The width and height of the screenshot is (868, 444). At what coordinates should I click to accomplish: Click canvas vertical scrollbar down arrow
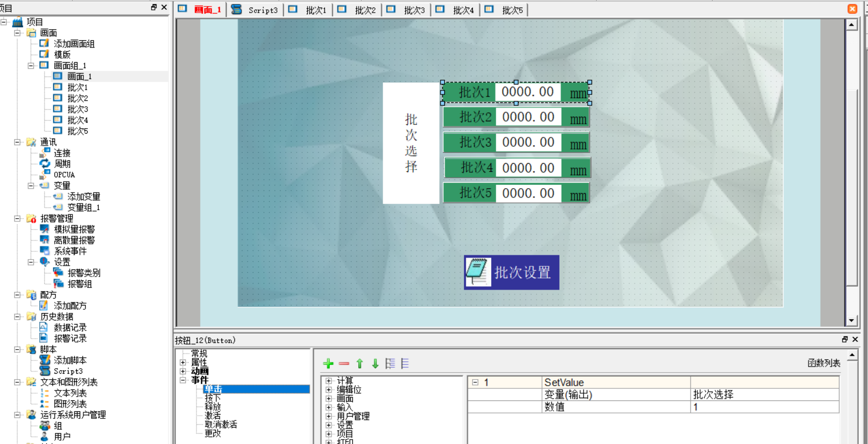tap(852, 321)
